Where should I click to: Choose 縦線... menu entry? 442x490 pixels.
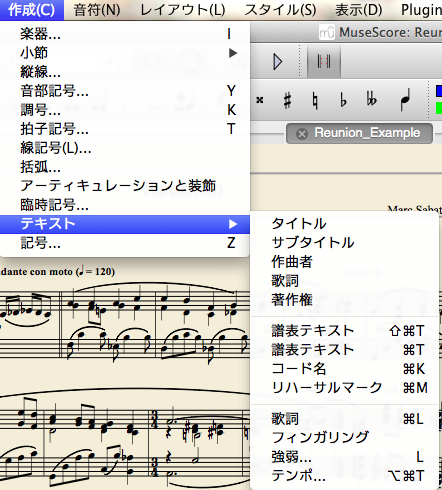125,72
